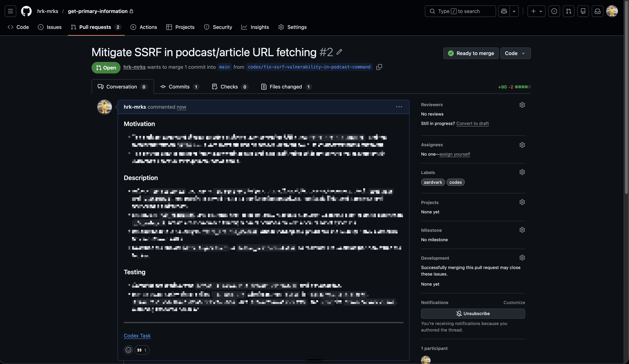
Task: Open the Labels settings gear
Action: 522,172
